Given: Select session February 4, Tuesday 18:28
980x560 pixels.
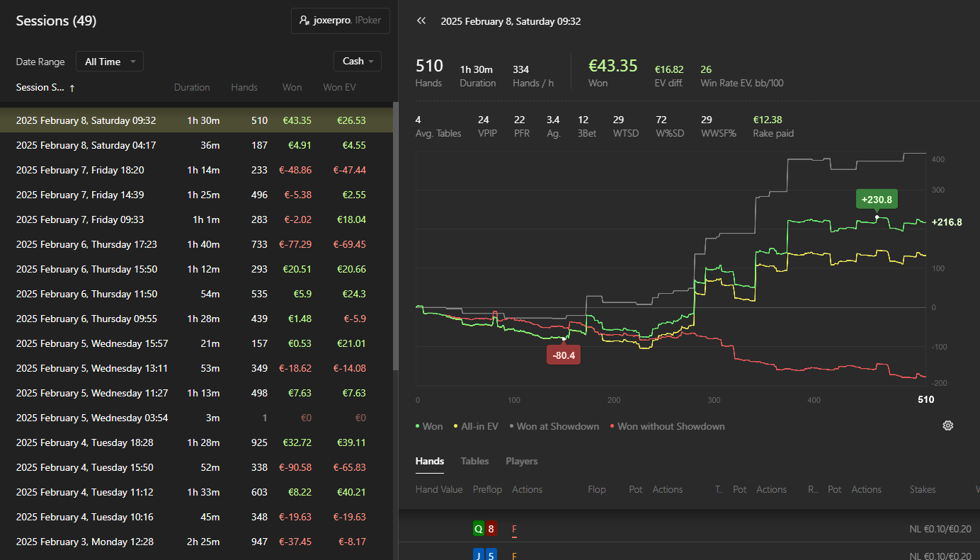Looking at the screenshot, I should pos(196,442).
